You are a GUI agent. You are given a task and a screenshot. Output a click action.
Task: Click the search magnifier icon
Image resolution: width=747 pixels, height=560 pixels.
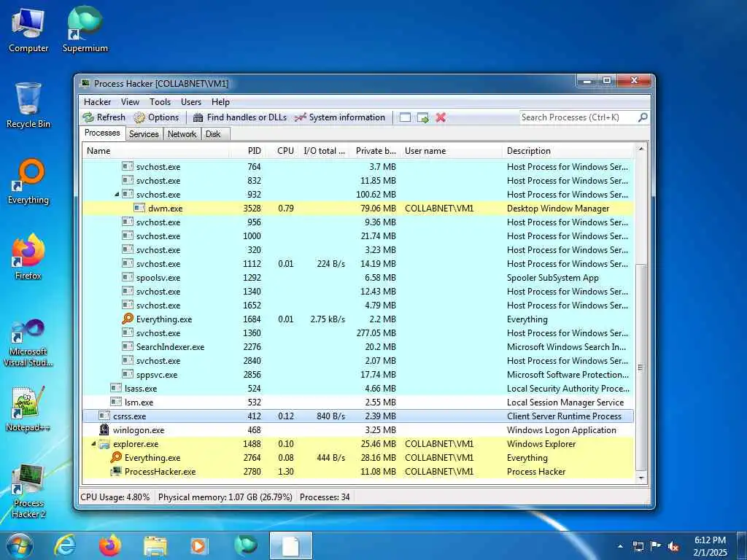tap(643, 117)
